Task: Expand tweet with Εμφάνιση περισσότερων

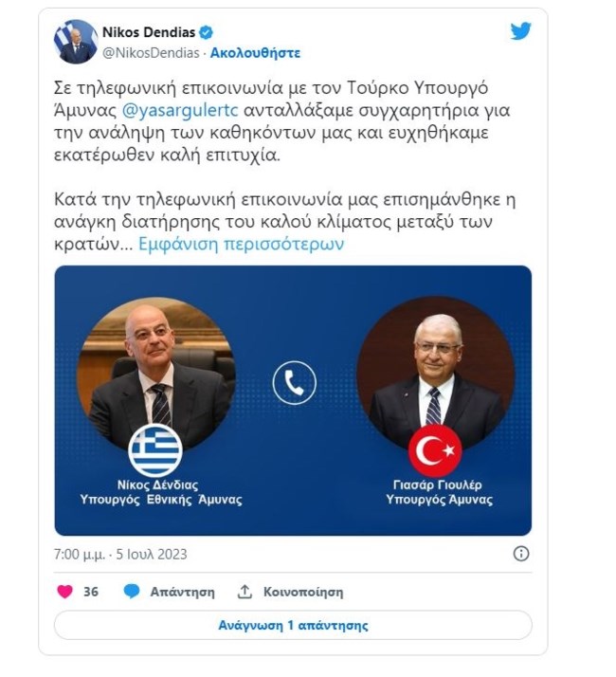Action: tap(242, 244)
